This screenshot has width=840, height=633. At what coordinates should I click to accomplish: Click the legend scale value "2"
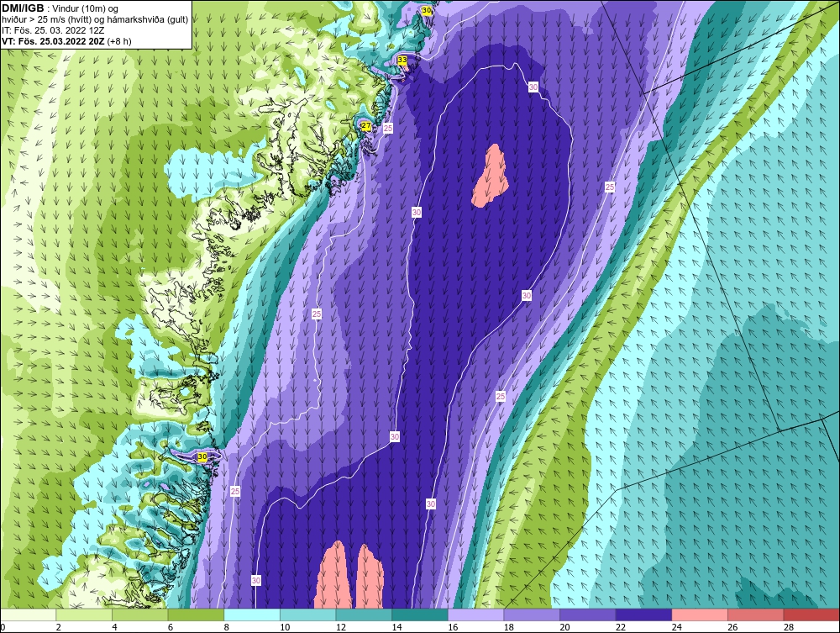(59, 627)
